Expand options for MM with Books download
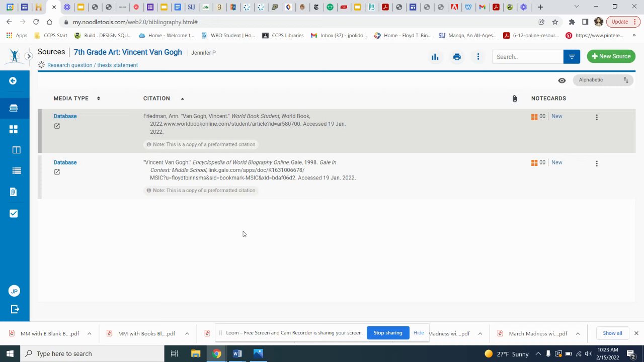 pos(187,333)
